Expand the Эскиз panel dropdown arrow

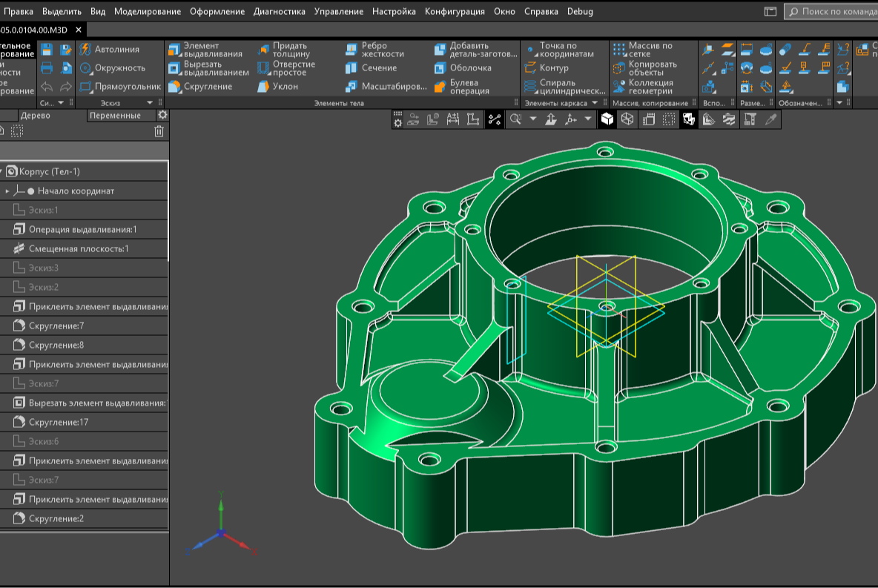(150, 103)
